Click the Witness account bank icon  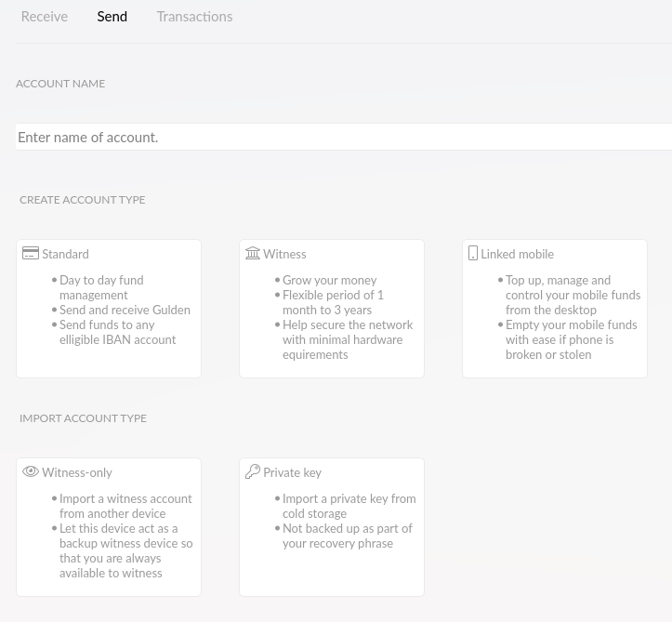point(253,253)
